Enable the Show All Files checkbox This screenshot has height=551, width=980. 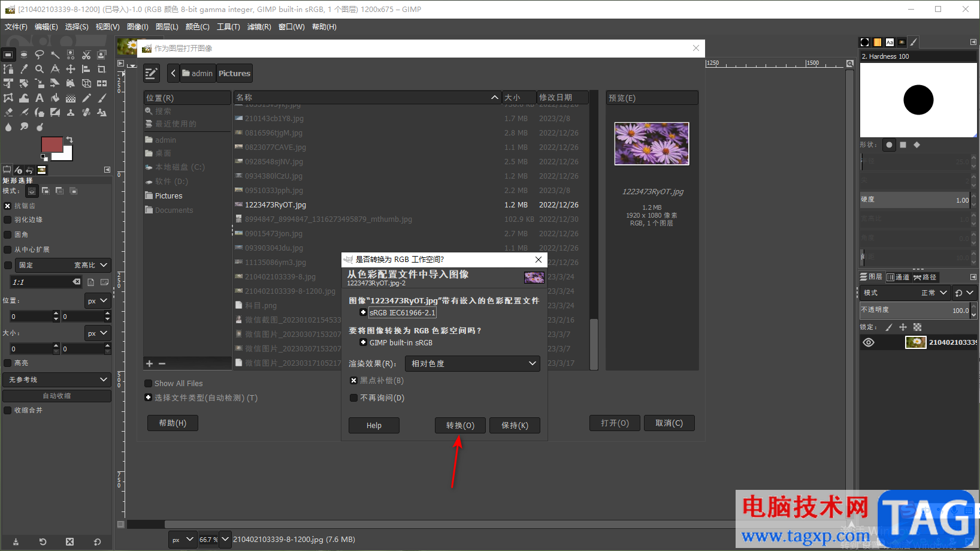click(x=148, y=384)
